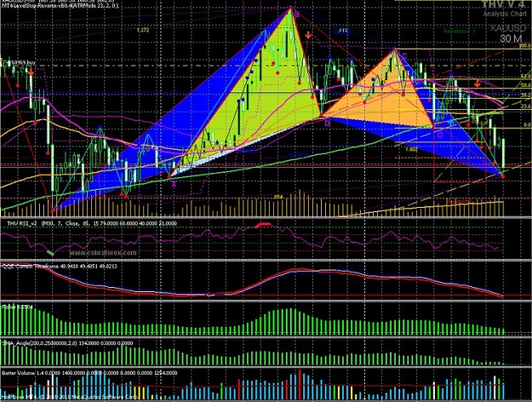This screenshot has height=402, width=532.
Task: Click the Analysis Chart subtitle
Action: click(505, 14)
